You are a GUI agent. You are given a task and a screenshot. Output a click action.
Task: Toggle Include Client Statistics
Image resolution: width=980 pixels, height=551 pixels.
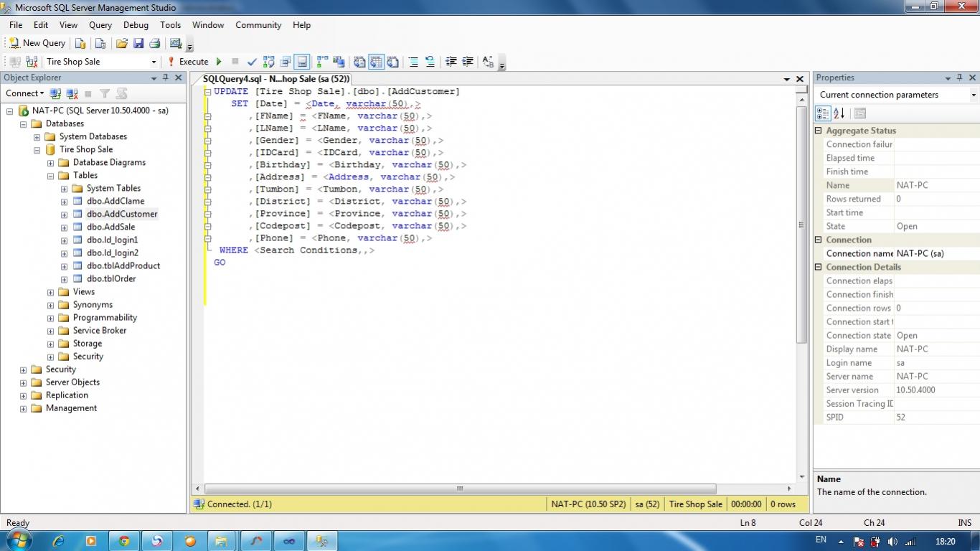(339, 62)
